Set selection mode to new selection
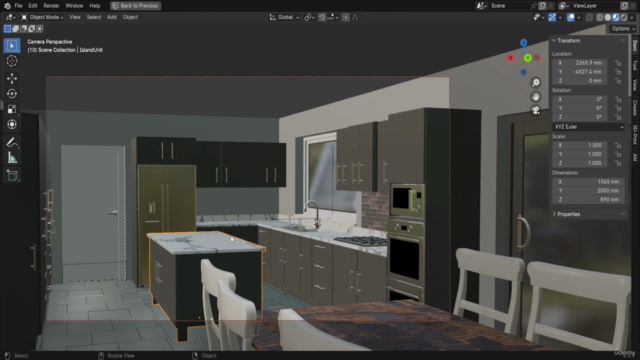Viewport: 640px width, 360px height. [7, 29]
